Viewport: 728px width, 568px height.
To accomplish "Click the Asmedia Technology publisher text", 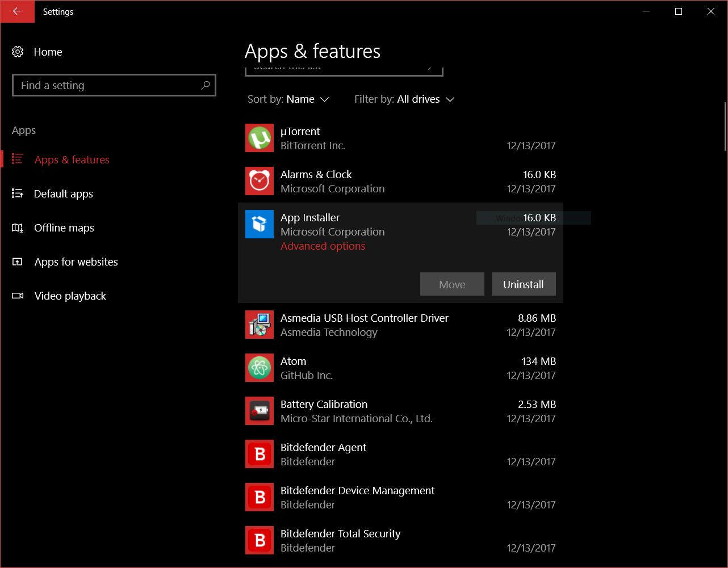I will (x=329, y=333).
